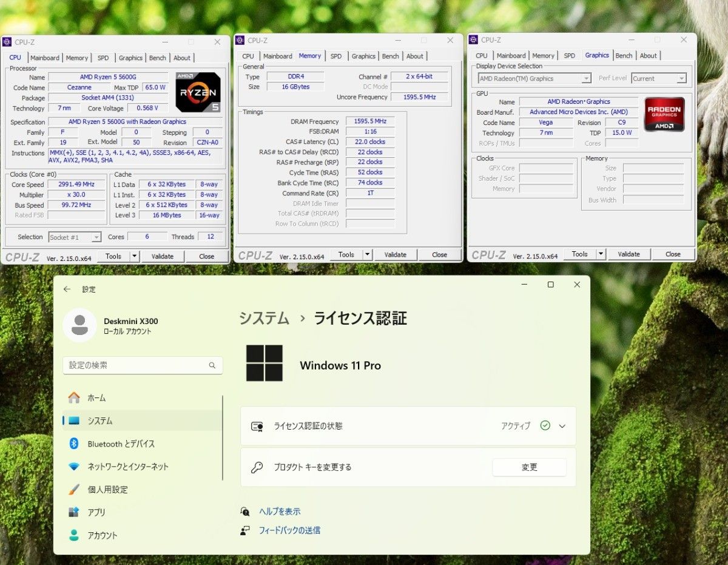Click the 設定の検索 search field
This screenshot has height=565, width=728.
pyautogui.click(x=143, y=365)
